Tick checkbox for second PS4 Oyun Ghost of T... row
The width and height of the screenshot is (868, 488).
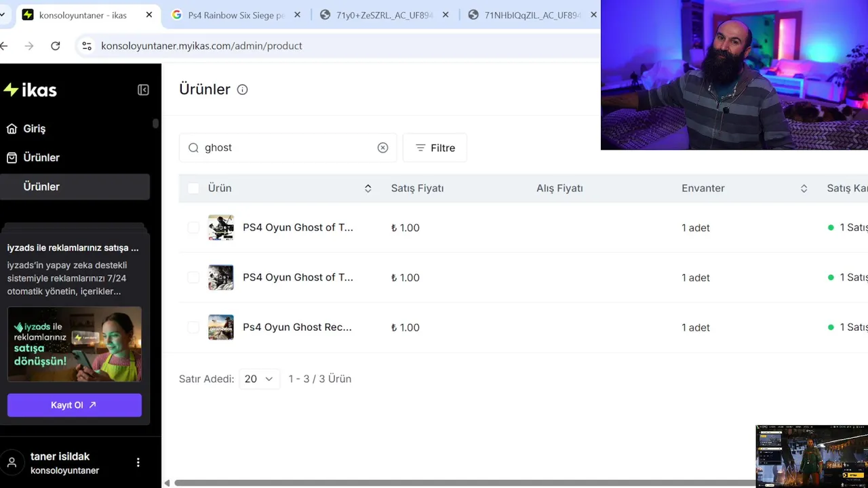click(193, 277)
